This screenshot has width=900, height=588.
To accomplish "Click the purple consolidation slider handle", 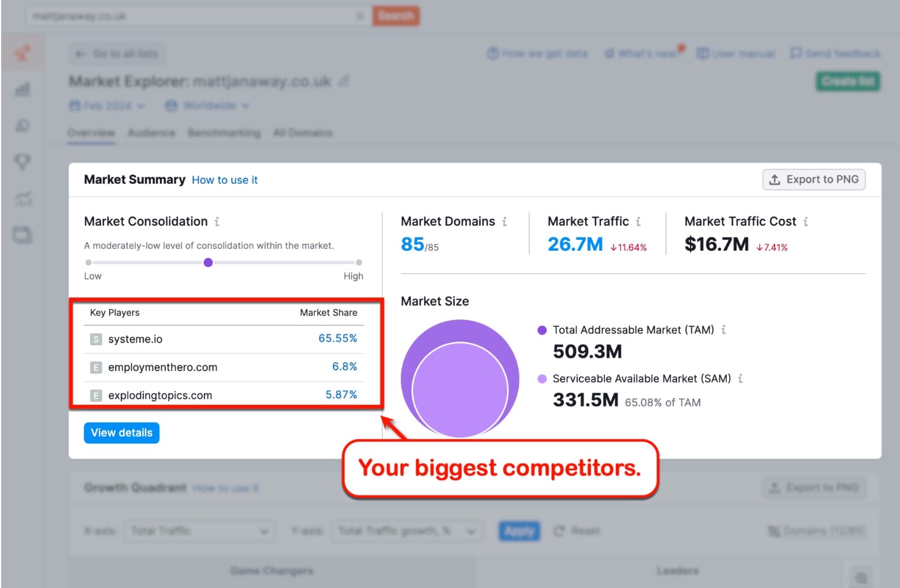I will [208, 263].
